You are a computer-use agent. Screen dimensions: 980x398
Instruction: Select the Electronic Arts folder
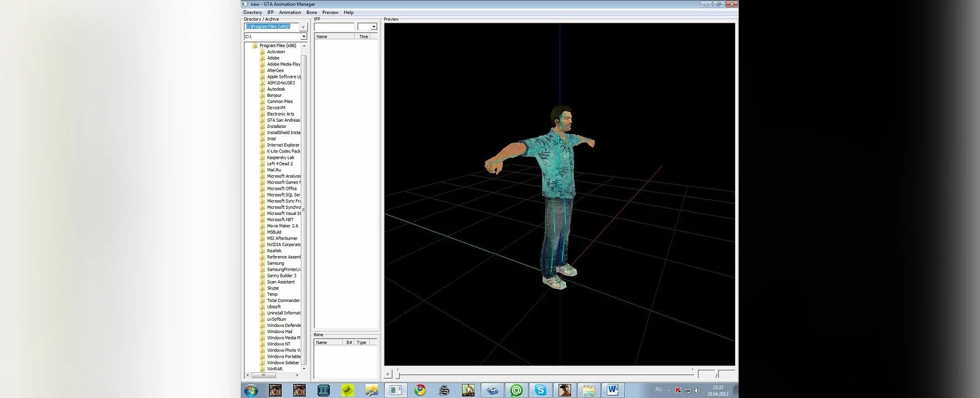point(281,114)
